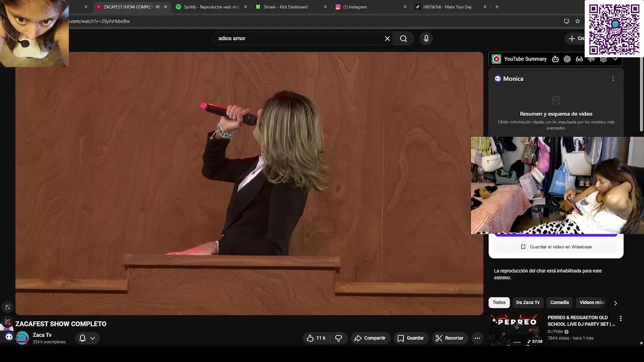Close the TikTok tab
This screenshot has width=644, height=362.
click(485, 7)
